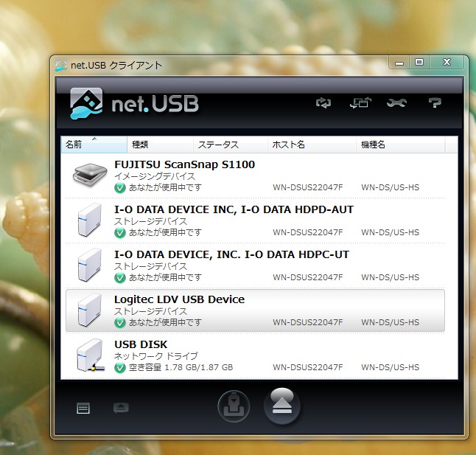Sort by the ステータス column header
476x455 pixels.
231,145
